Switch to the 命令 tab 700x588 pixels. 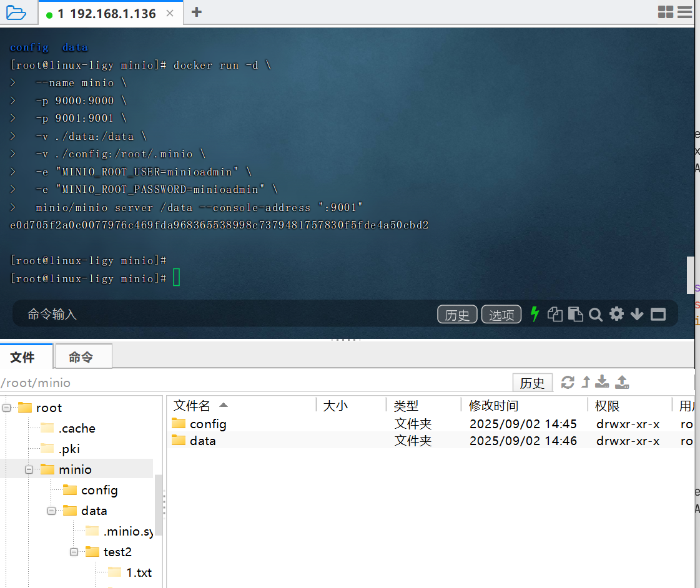point(83,356)
